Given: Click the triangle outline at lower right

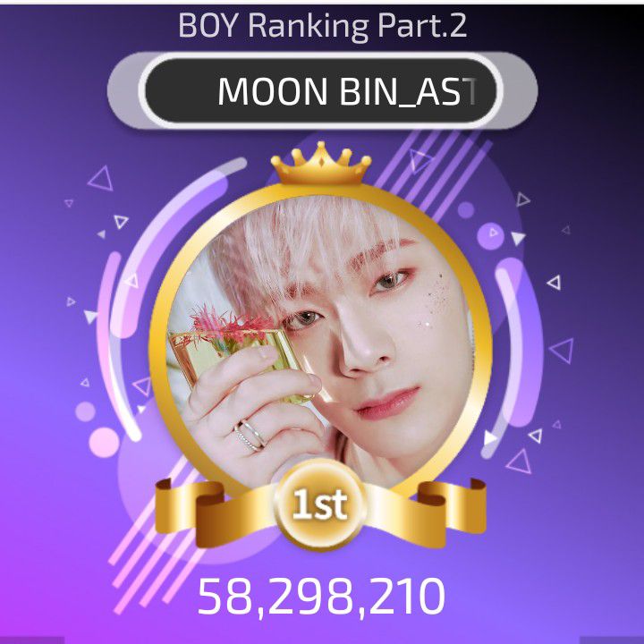Looking at the screenshot, I should (519, 462).
